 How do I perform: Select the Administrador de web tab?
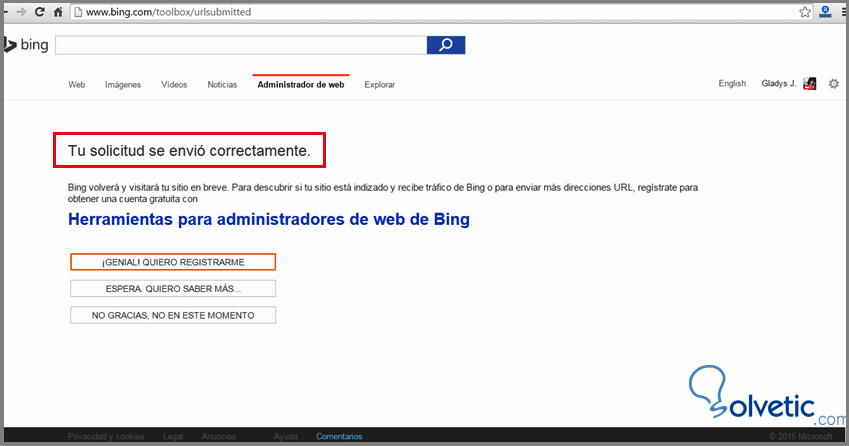[x=301, y=84]
